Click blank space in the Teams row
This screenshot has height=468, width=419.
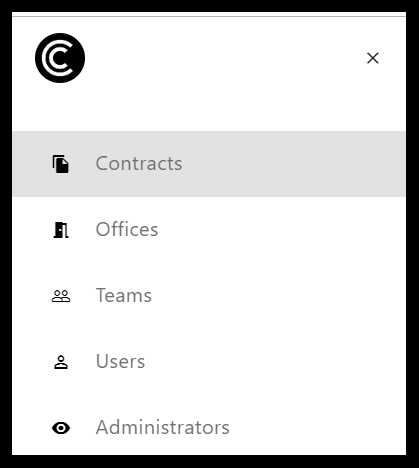[x=278, y=296]
